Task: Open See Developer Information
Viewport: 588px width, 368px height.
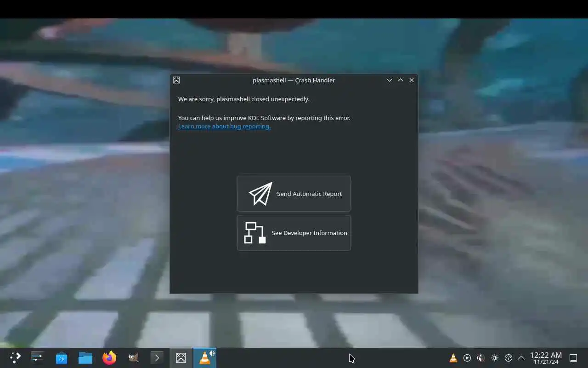Action: click(294, 233)
